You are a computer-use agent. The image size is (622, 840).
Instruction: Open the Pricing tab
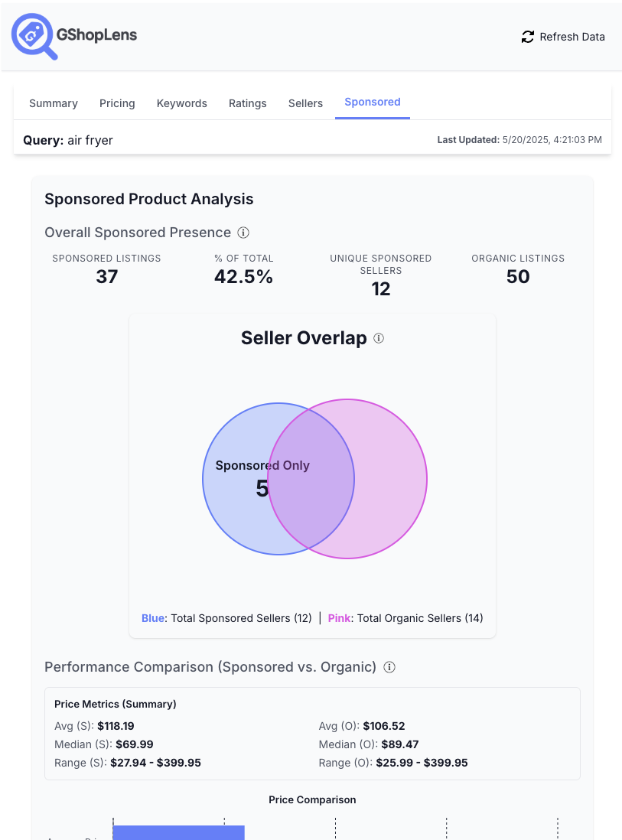coord(117,103)
